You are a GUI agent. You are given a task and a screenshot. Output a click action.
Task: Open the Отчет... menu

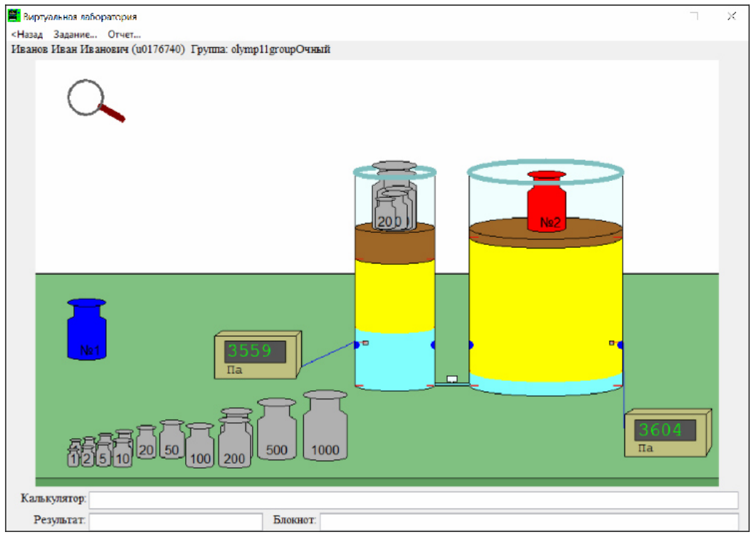point(125,34)
